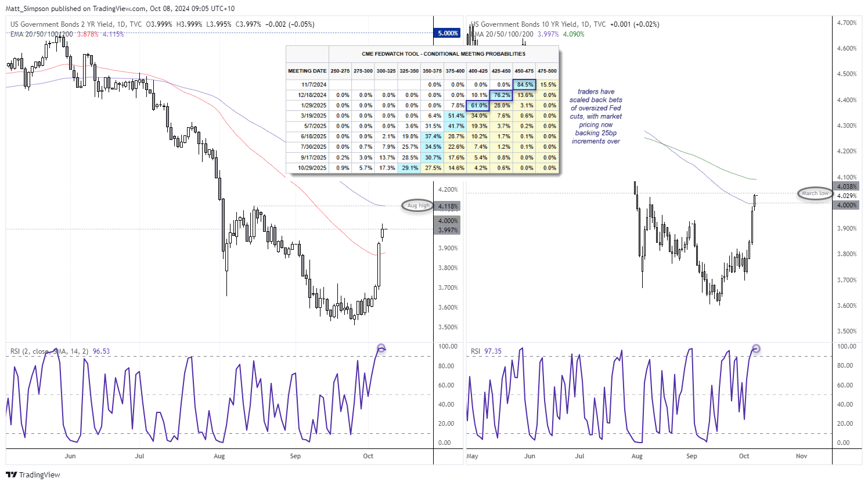This screenshot has height=485, width=868.
Task: Click Aug on the 2-year chart time axis
Action: 219,456
